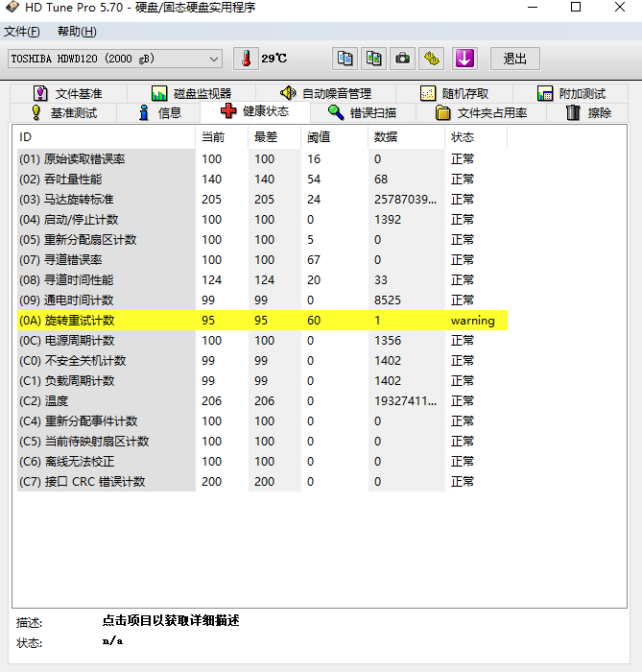Select the 健康状态 tab
Screen dimensions: 642x672
[x=255, y=111]
